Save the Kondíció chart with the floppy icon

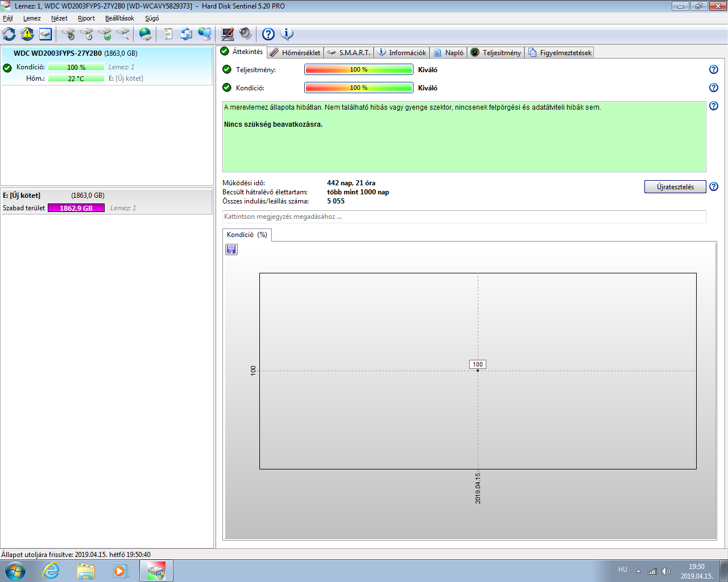tap(231, 250)
